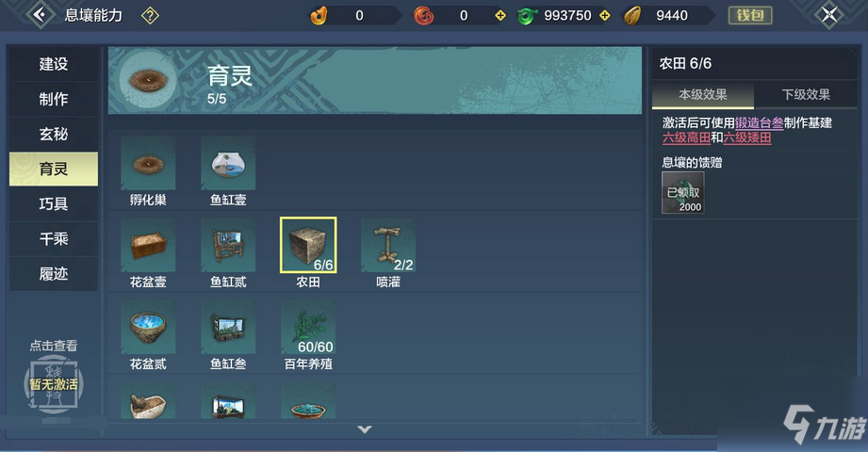Switch to the 本级效果 tab
868x452 pixels.
[703, 94]
